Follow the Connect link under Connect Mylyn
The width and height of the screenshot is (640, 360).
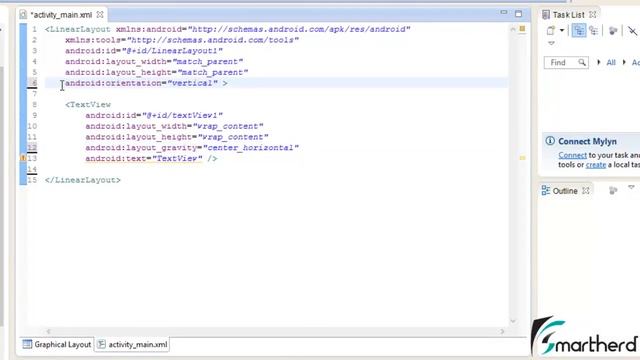coord(572,155)
